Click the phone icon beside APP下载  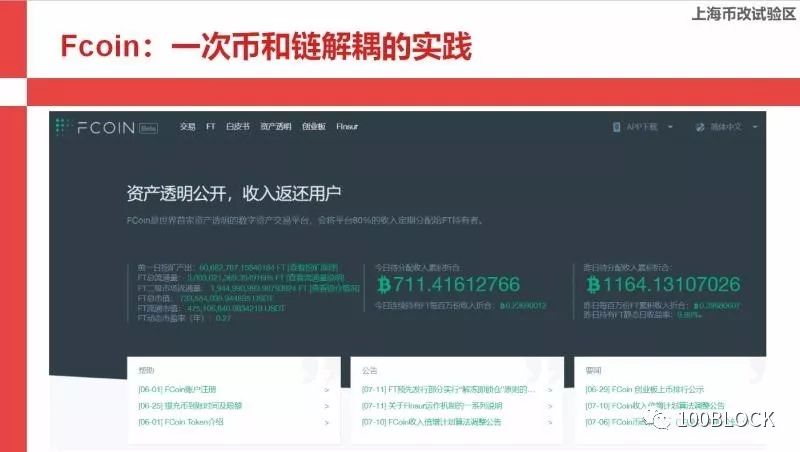coord(616,127)
